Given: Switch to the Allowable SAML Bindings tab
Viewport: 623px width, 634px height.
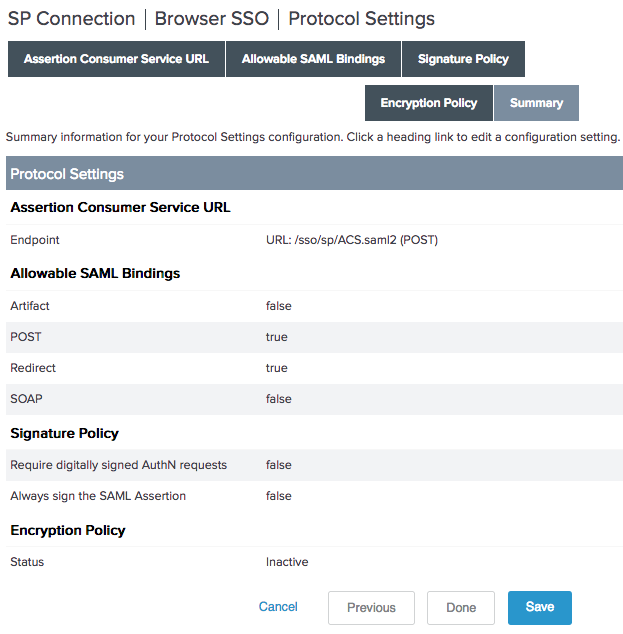Looking at the screenshot, I should point(313,59).
